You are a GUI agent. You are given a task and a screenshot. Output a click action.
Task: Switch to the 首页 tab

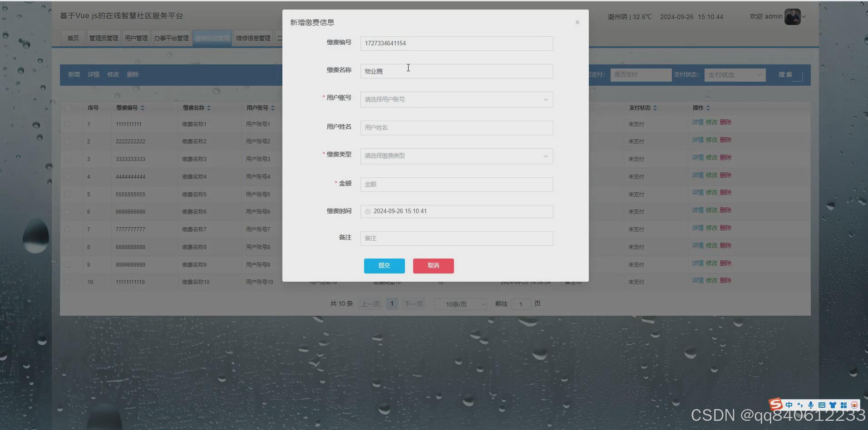73,38
